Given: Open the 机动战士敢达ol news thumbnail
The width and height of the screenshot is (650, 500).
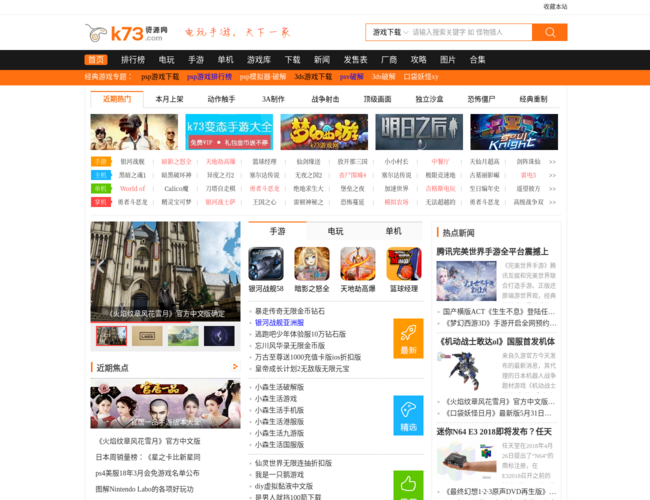Looking at the screenshot, I should (x=466, y=371).
